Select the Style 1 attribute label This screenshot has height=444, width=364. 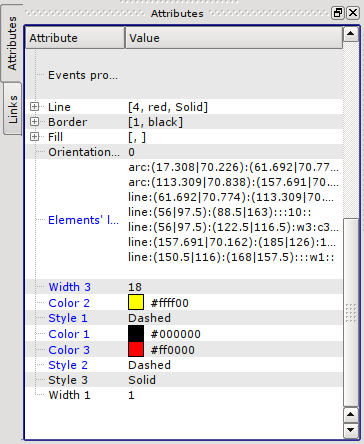pos(68,318)
